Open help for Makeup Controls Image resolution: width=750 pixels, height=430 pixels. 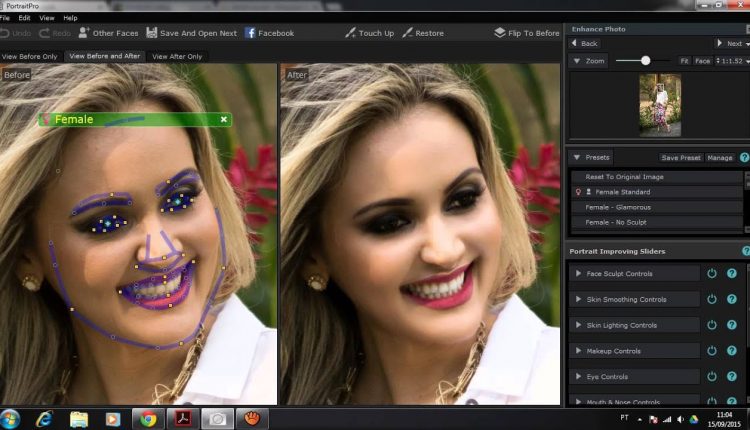[732, 351]
